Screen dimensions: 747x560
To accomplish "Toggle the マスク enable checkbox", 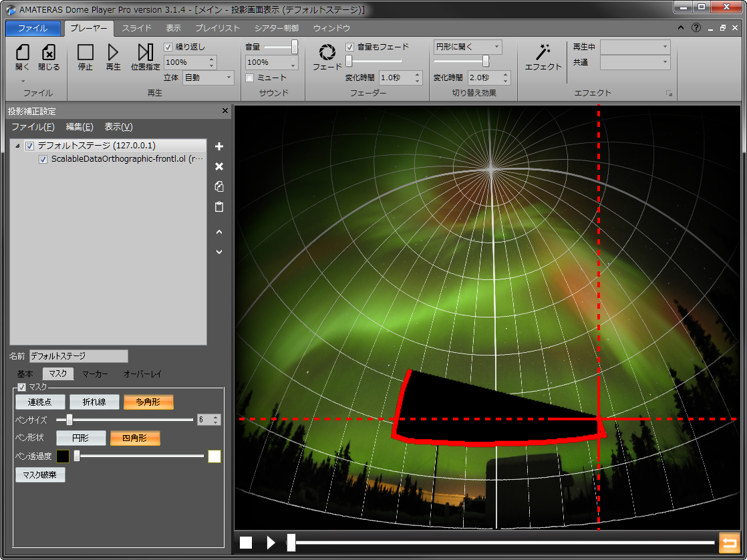I will point(21,388).
